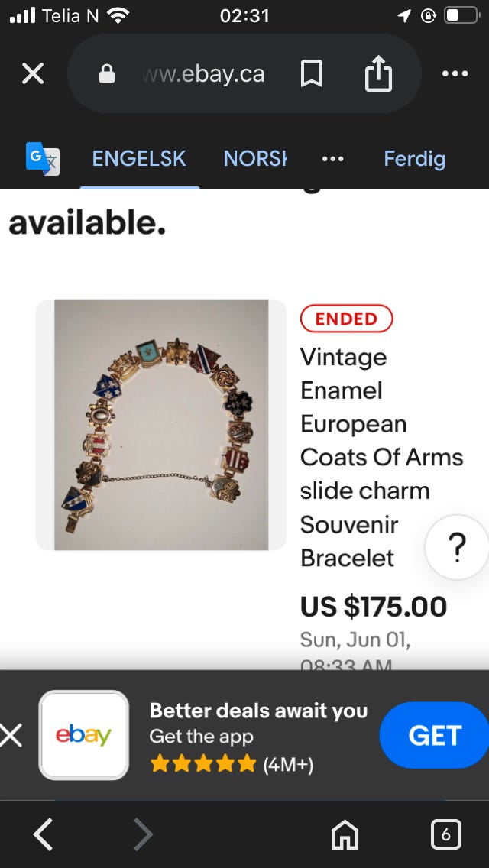Click the GET app button
This screenshot has width=489, height=868.
point(435,735)
